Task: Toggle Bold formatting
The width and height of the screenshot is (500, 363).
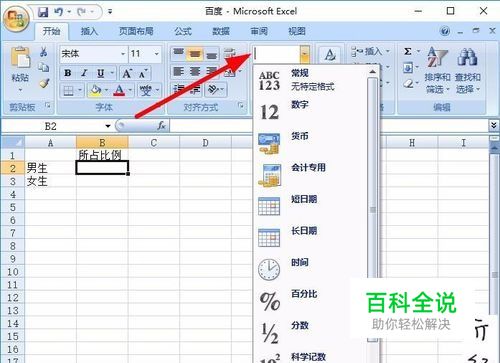Action: coord(68,73)
